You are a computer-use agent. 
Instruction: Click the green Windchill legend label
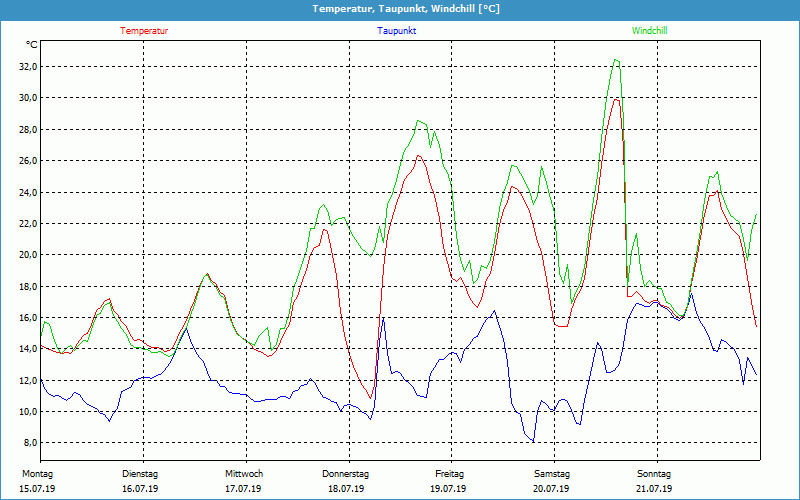(649, 31)
